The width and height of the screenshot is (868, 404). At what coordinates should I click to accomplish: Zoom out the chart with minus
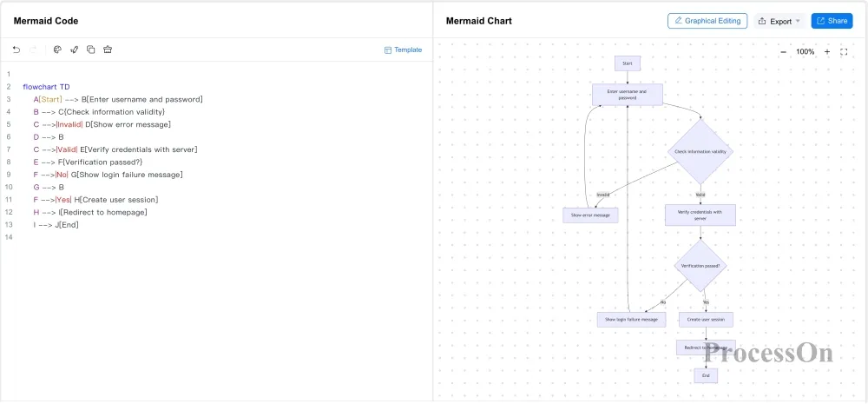[x=783, y=52]
